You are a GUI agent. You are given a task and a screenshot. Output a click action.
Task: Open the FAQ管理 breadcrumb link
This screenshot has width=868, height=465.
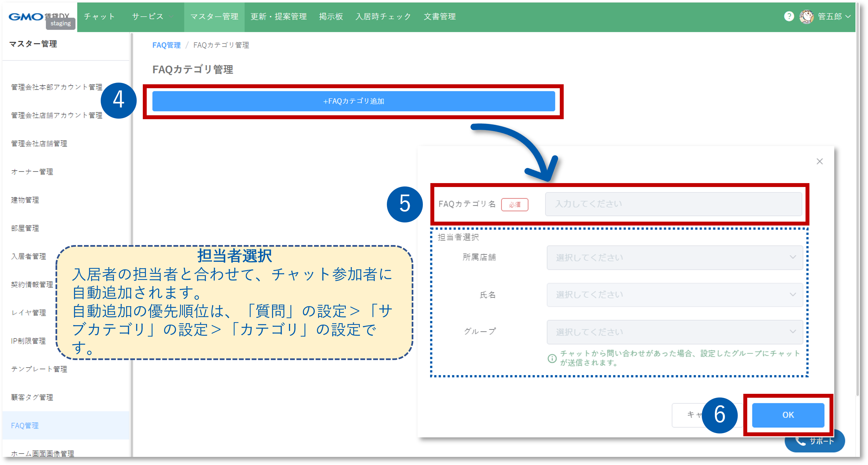pos(167,45)
